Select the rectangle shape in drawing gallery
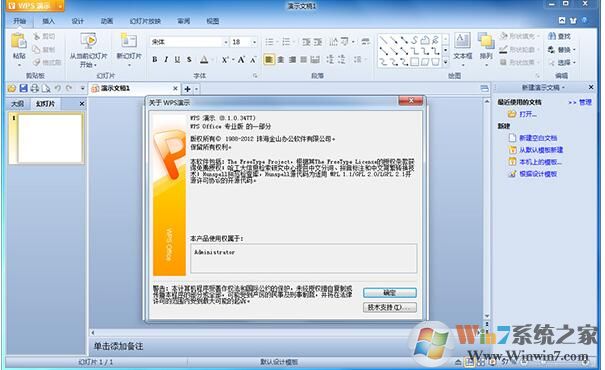This screenshot has height=370, width=605. coord(414,62)
